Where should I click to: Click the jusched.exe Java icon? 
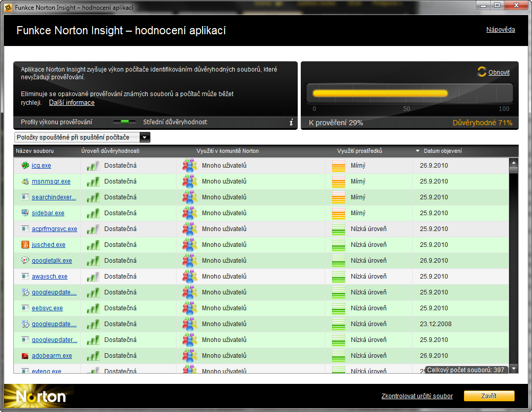(x=25, y=245)
